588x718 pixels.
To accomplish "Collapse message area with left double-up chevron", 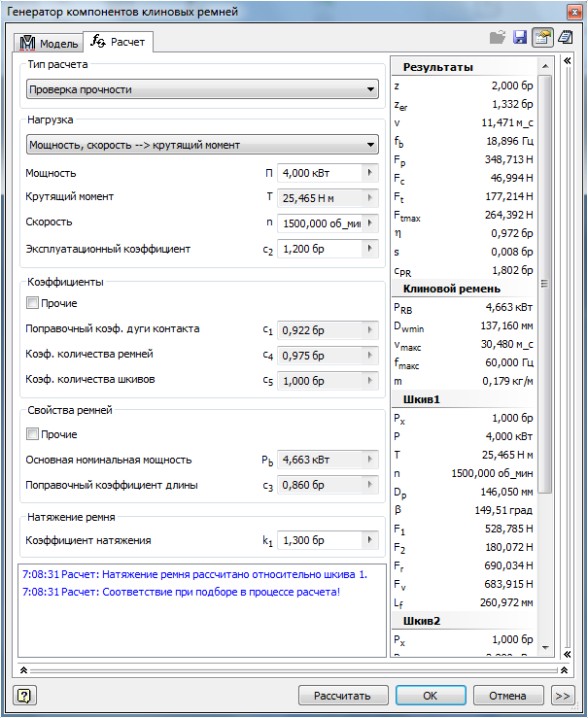I will click(x=24, y=670).
